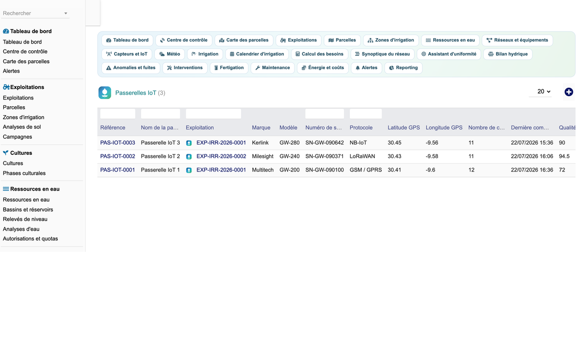This screenshot has height=364, width=588.
Task: Click the Exploitations sidebar heading icon
Action: (x=6, y=87)
